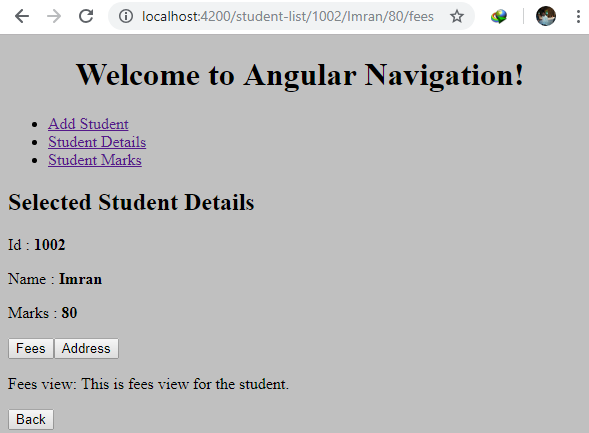Click the Fees button
The width and height of the screenshot is (589, 433).
coord(31,349)
